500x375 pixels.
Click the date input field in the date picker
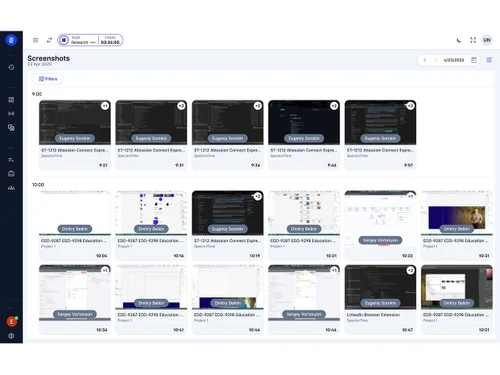(454, 60)
